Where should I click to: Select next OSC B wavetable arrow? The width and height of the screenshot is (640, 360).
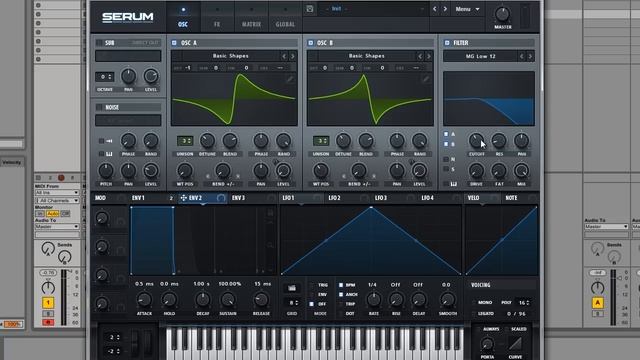coord(429,56)
